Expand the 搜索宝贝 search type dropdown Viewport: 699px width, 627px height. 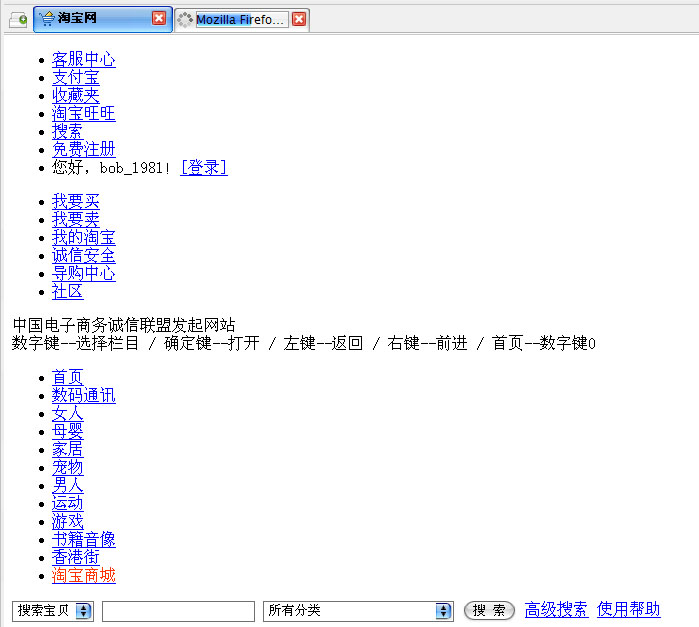click(53, 610)
